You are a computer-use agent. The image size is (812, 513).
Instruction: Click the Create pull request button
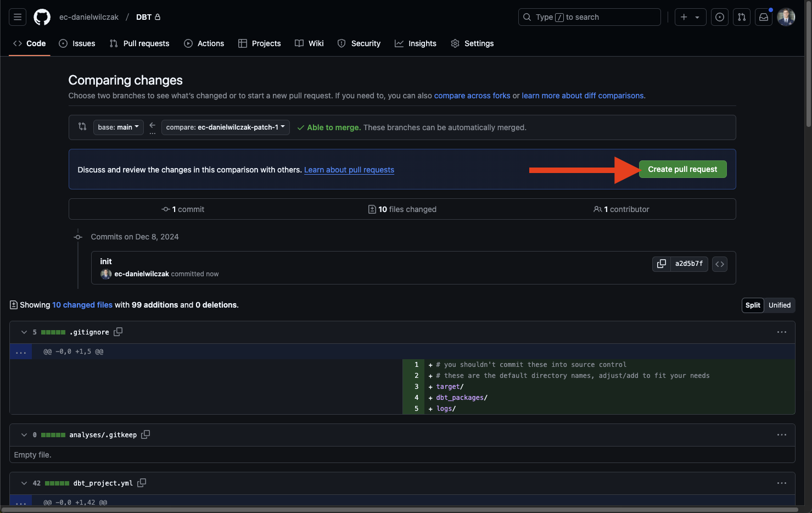tap(682, 169)
